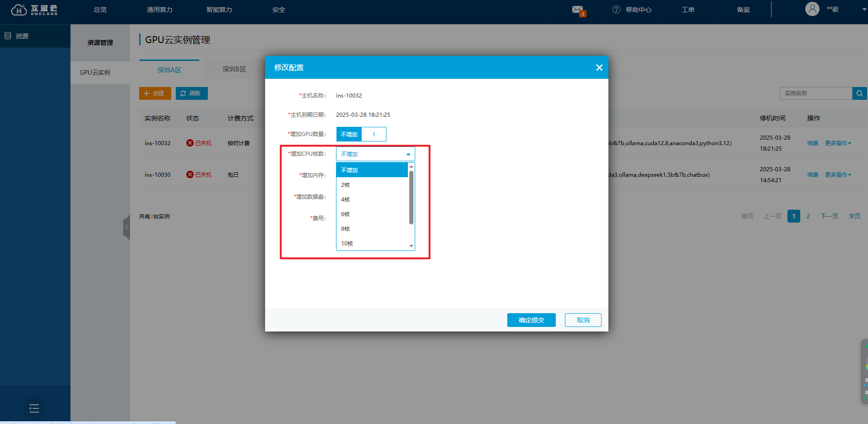The height and width of the screenshot is (424, 868).
Task: Expand 更多操作 for ins-10030
Action: pos(838,175)
